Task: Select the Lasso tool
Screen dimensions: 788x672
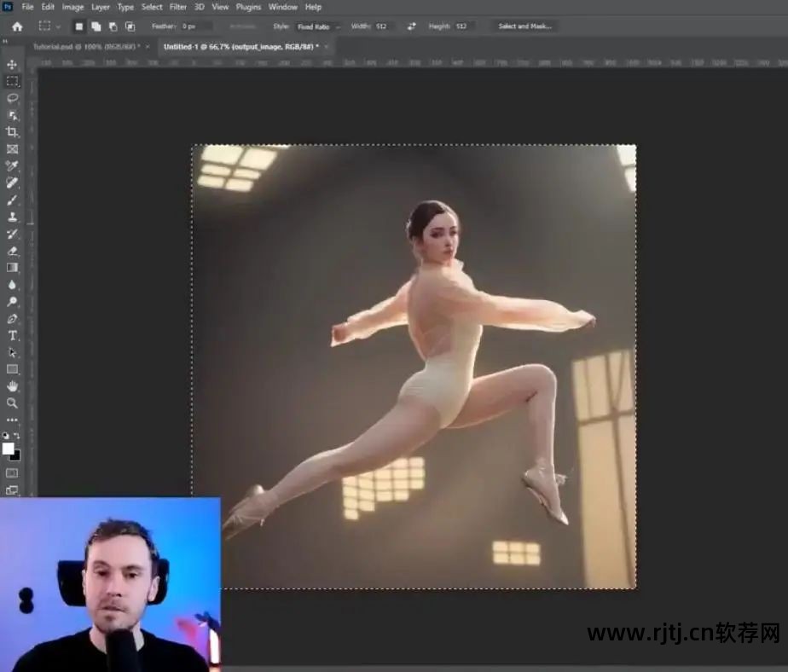Action: (12, 98)
